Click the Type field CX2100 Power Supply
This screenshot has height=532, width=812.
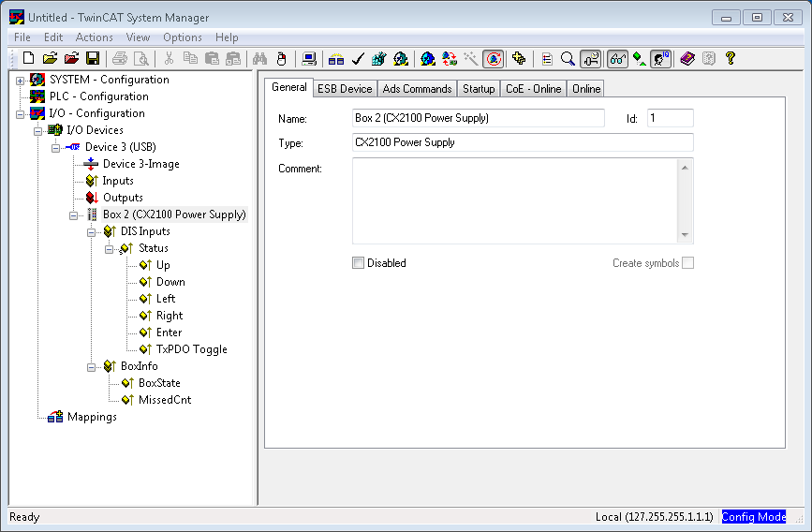(x=523, y=142)
